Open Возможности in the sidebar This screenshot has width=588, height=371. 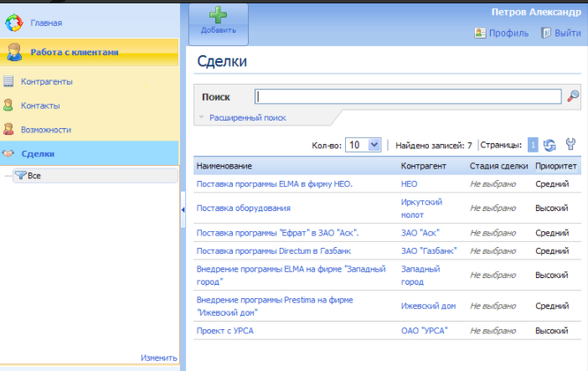(45, 130)
